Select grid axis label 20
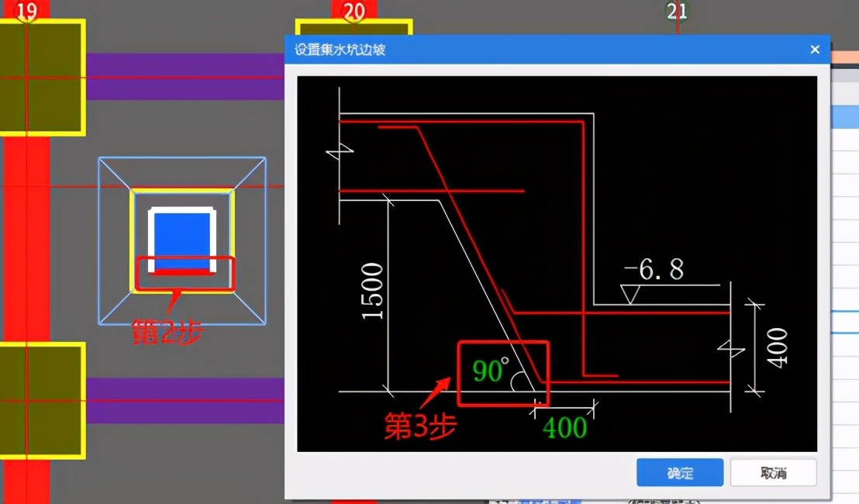The width and height of the screenshot is (859, 504). pyautogui.click(x=354, y=11)
